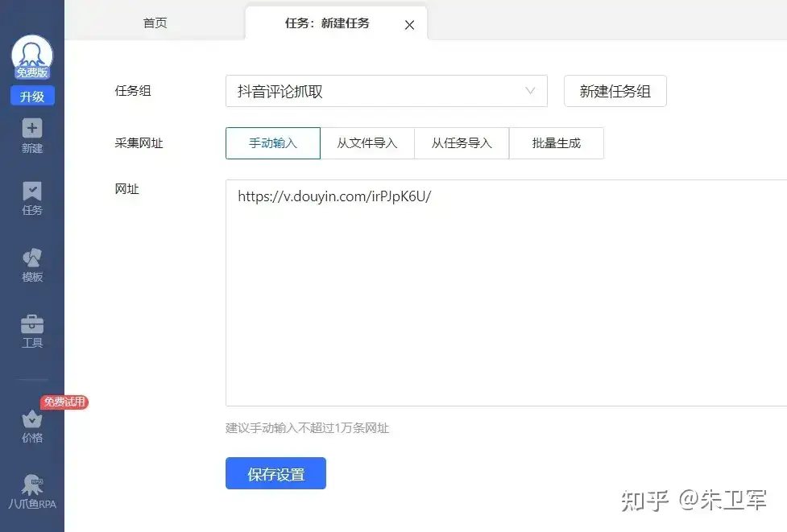787x532 pixels.
Task: Switch to the 首页 tab
Action: pyautogui.click(x=155, y=23)
